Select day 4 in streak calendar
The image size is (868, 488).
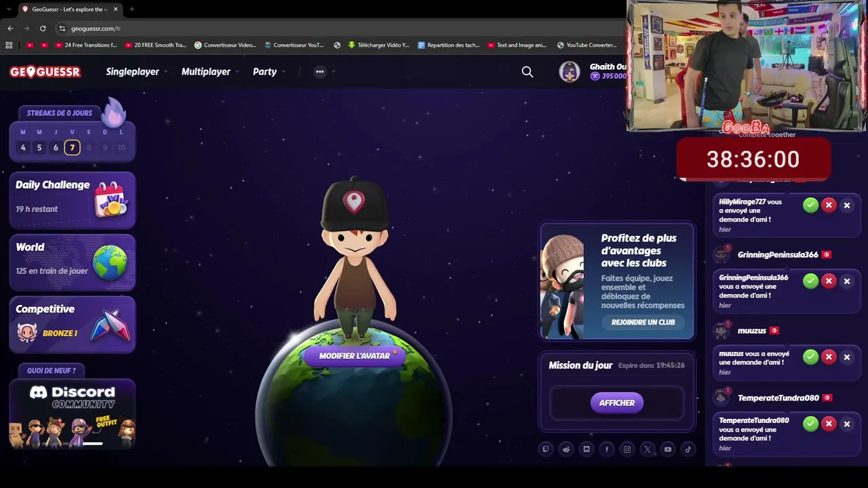[x=23, y=148]
